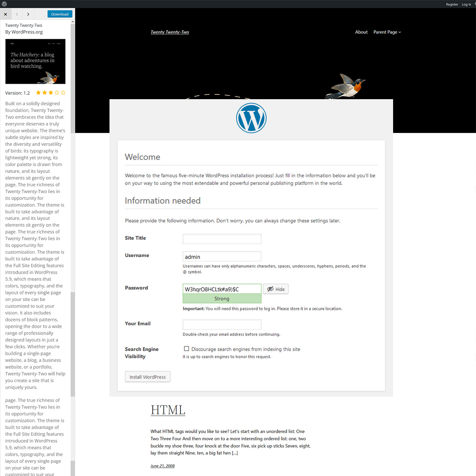Click the June 21, 2008 date link
The height and width of the screenshot is (476, 476).
(163, 466)
